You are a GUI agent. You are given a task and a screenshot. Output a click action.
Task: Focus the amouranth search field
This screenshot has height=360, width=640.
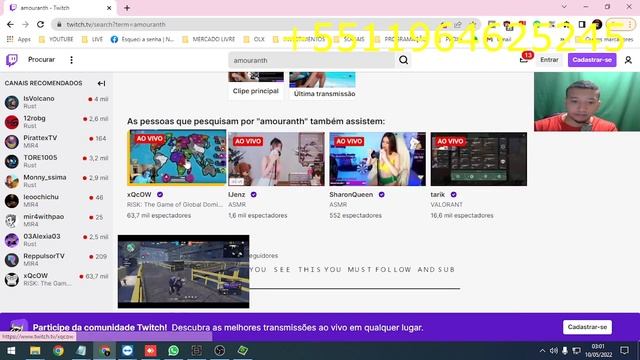[311, 60]
